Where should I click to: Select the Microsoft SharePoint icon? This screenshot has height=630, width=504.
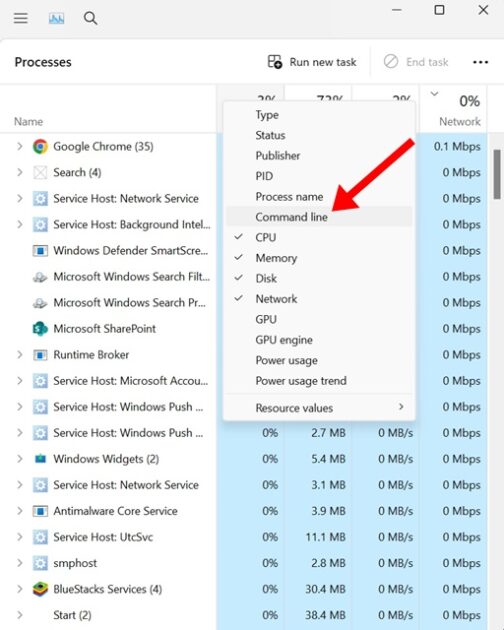(40, 329)
